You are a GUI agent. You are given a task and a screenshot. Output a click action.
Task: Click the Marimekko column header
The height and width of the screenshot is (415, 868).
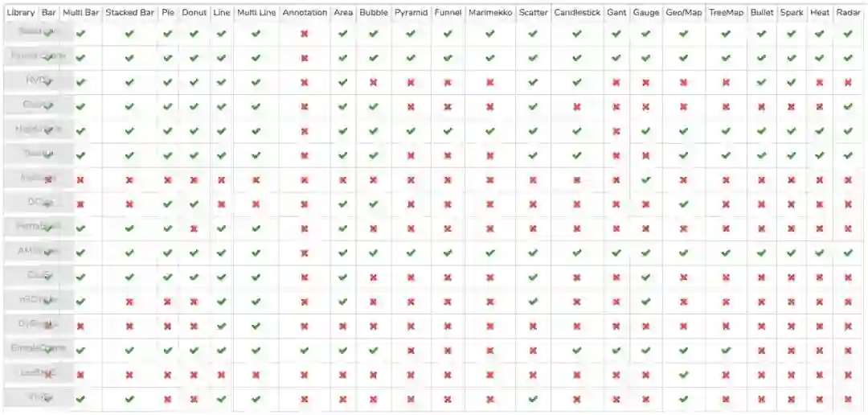click(x=489, y=13)
